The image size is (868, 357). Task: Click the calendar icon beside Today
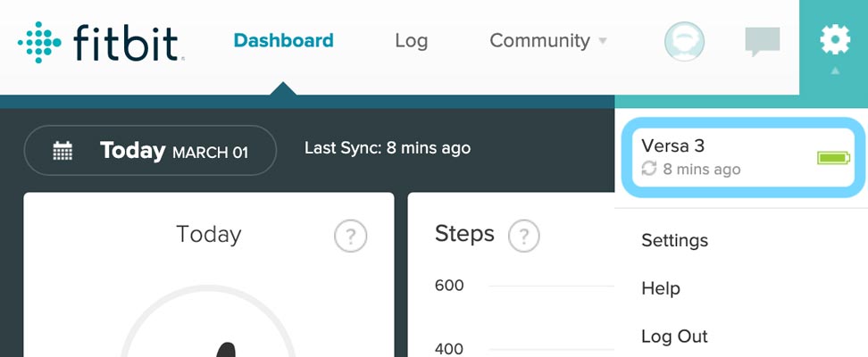coord(63,151)
